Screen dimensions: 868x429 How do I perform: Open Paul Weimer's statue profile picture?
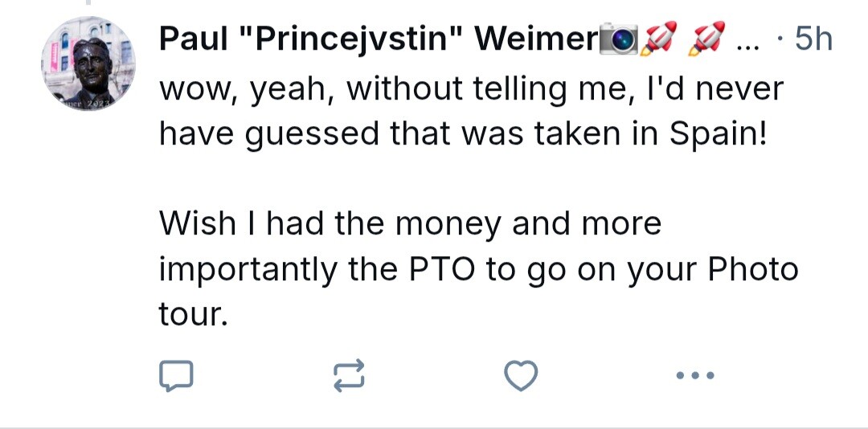tap(88, 63)
